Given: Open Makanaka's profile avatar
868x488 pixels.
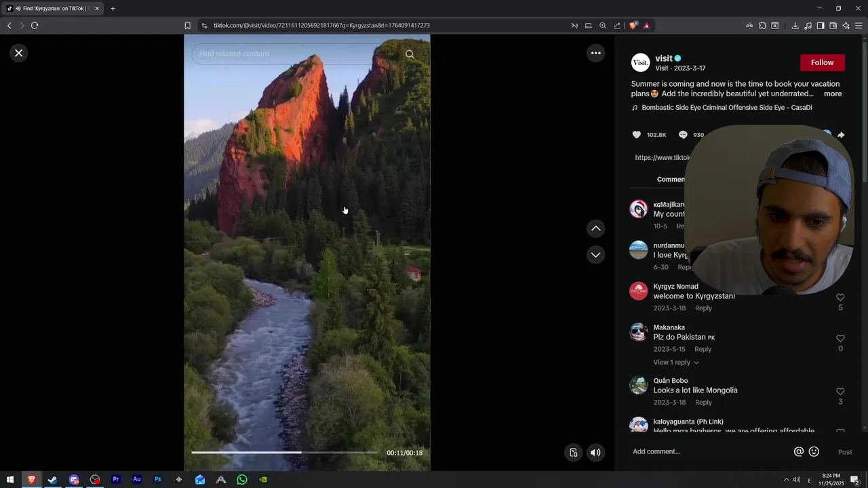Looking at the screenshot, I should [639, 331].
